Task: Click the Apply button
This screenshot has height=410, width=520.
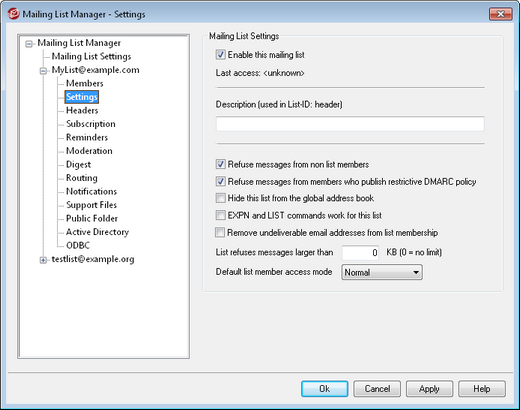Action: [429, 389]
